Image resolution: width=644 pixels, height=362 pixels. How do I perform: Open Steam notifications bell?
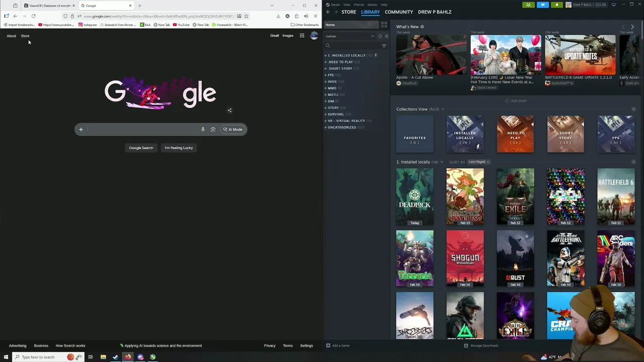coord(557,5)
